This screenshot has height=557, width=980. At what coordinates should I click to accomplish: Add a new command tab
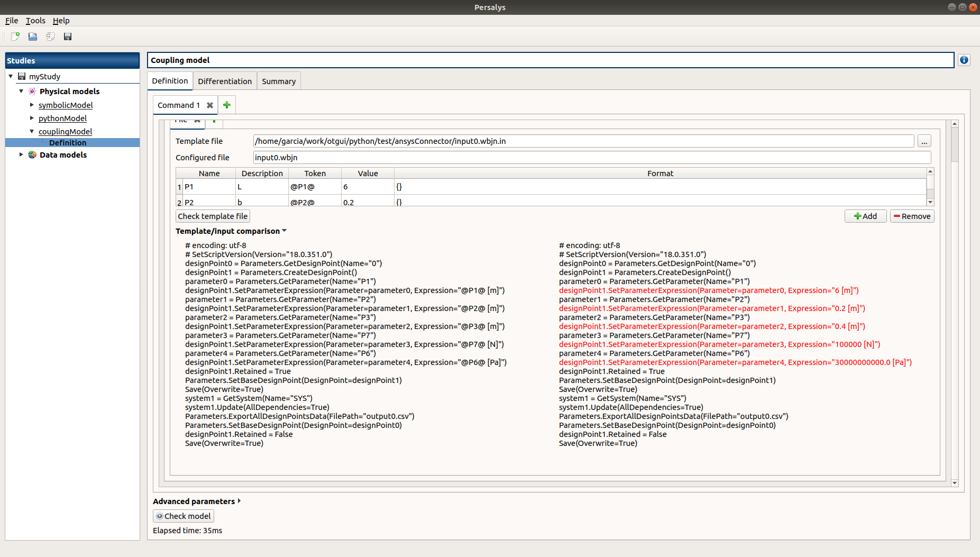click(227, 105)
